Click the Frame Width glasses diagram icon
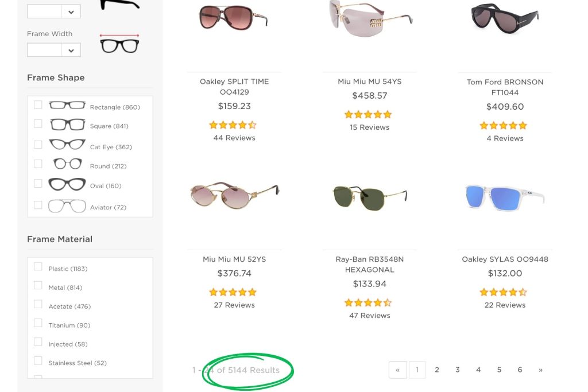Screen dimensions: 588x392 119,43
